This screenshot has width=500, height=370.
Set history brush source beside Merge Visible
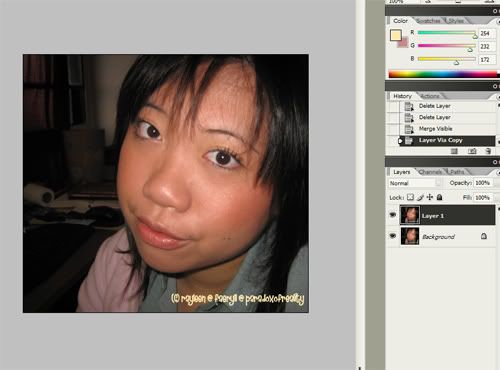point(394,129)
